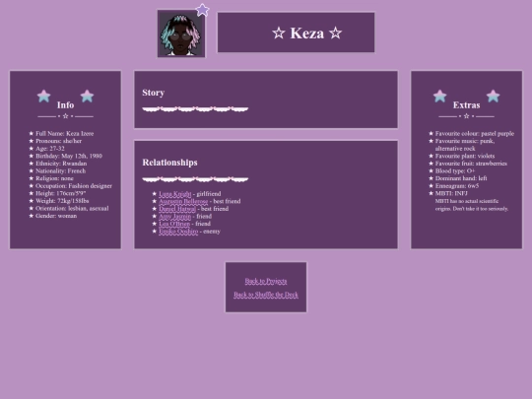
Task: Go Back to Projects
Action: [x=266, y=281]
